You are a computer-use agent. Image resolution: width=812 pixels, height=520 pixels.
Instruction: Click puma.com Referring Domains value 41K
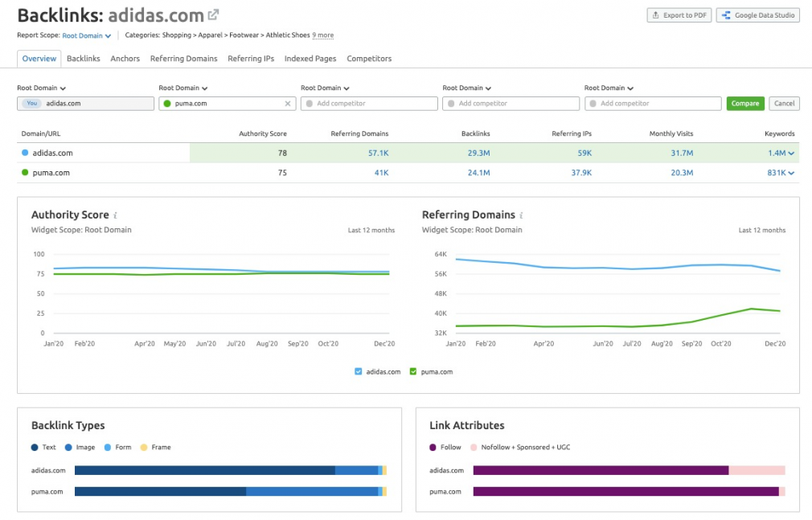(x=382, y=173)
